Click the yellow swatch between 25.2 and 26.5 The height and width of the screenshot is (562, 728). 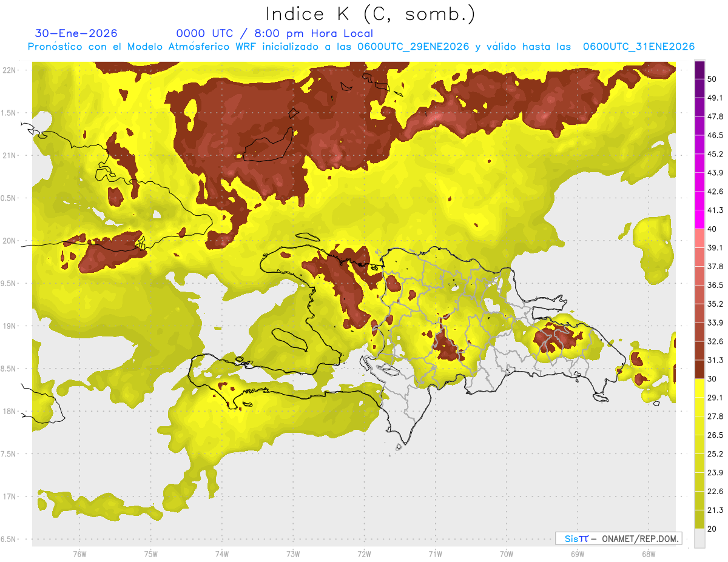699,445
